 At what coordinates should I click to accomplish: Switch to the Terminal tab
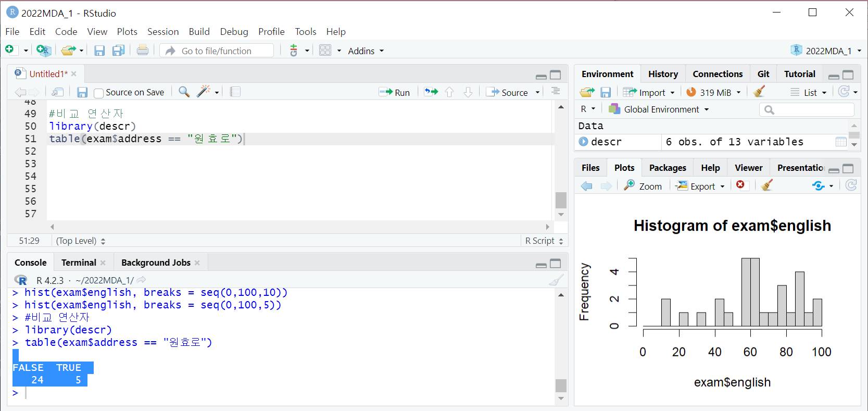click(x=79, y=263)
